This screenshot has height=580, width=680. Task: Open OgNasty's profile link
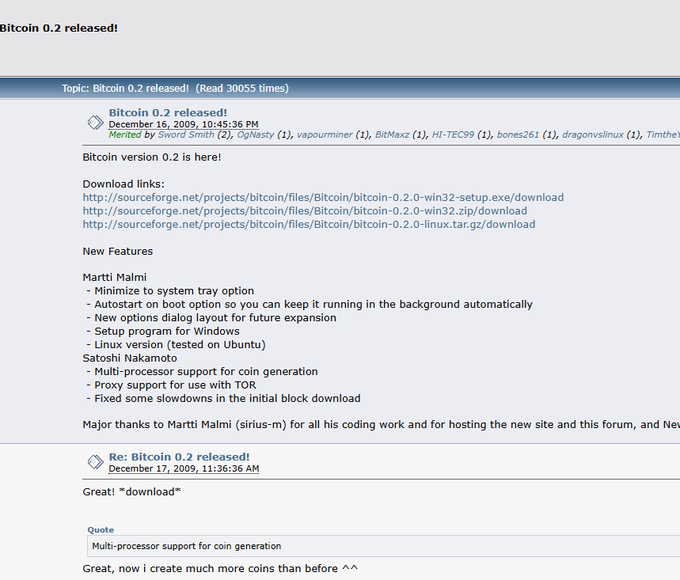pos(255,135)
